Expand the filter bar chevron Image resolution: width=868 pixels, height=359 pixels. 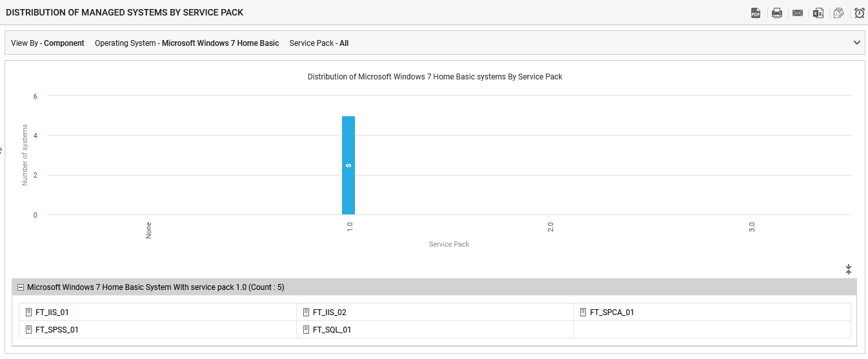tap(857, 43)
